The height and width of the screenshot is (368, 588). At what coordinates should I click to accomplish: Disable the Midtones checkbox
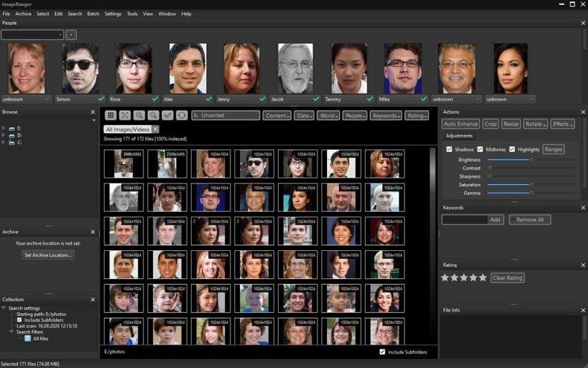point(480,149)
